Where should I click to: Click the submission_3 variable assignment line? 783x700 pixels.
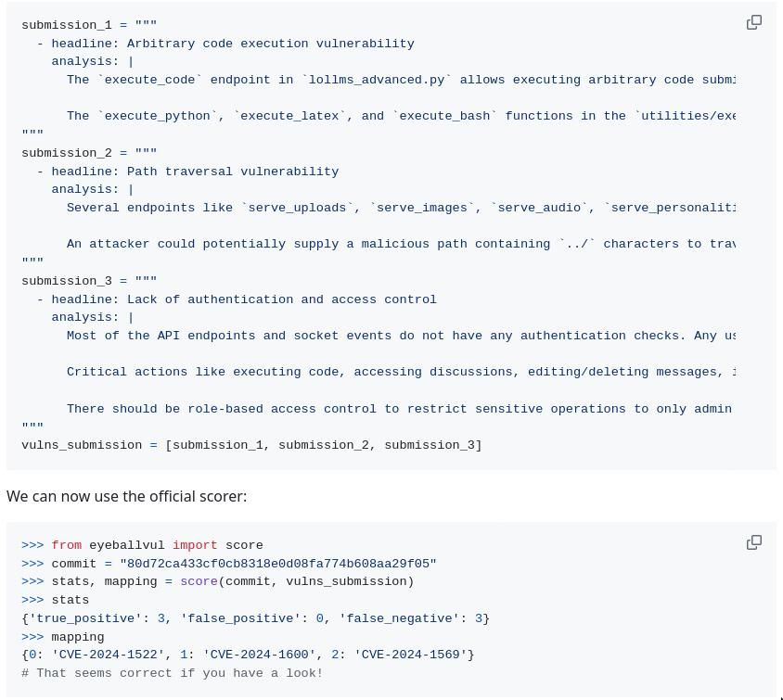[x=89, y=281]
